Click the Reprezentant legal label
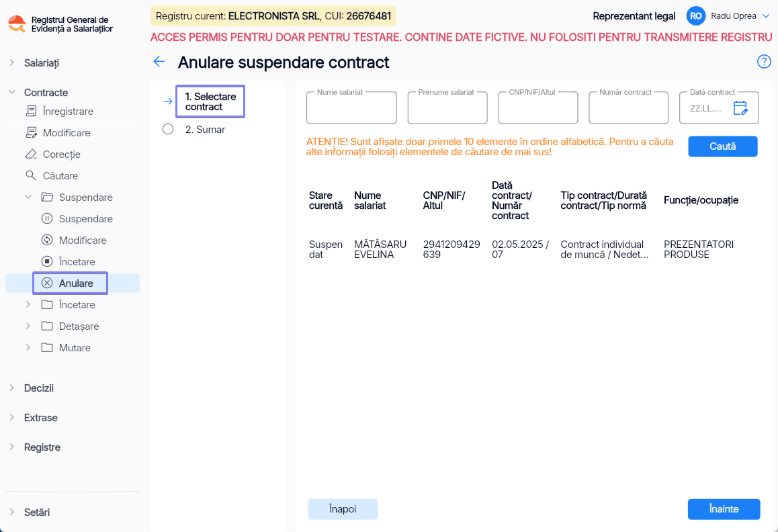This screenshot has height=532, width=778. [634, 16]
